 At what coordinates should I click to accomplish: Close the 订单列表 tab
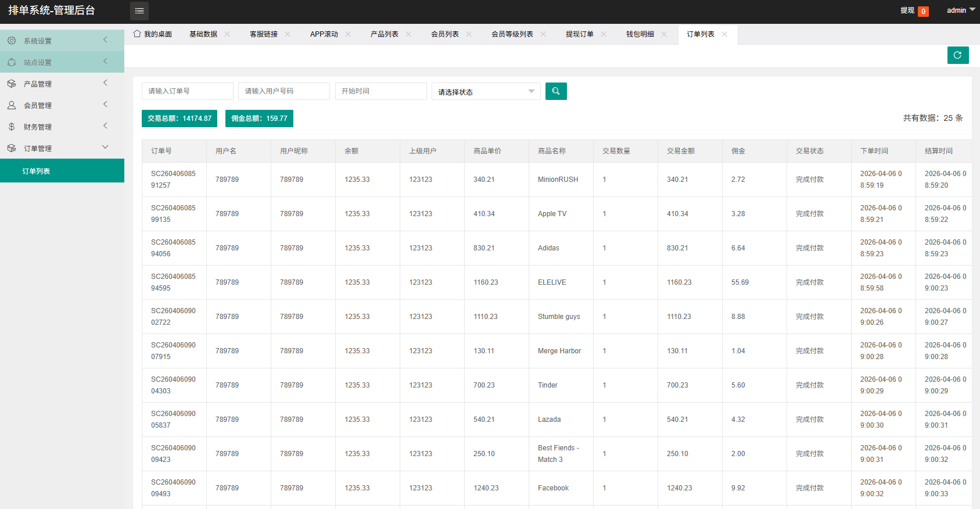click(724, 34)
